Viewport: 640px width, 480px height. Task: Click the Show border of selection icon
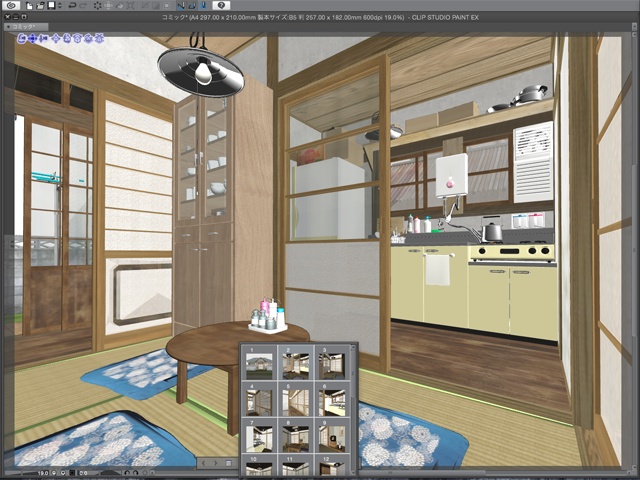(x=167, y=6)
